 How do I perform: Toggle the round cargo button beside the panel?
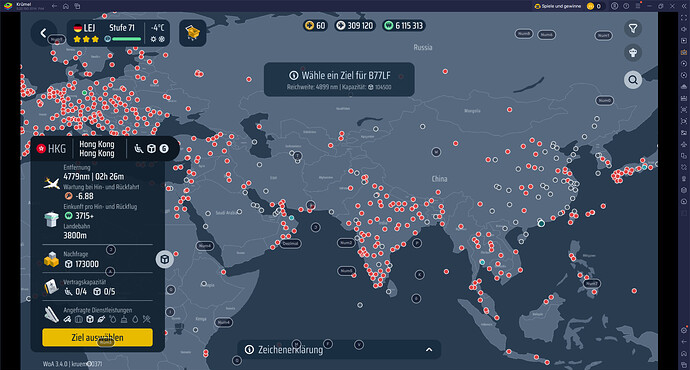pyautogui.click(x=165, y=260)
